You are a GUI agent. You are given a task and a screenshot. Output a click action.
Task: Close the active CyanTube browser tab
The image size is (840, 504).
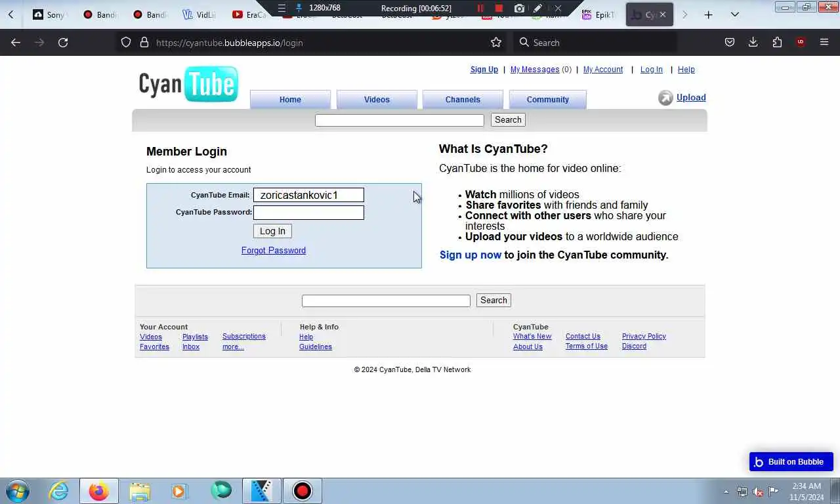[x=662, y=14]
